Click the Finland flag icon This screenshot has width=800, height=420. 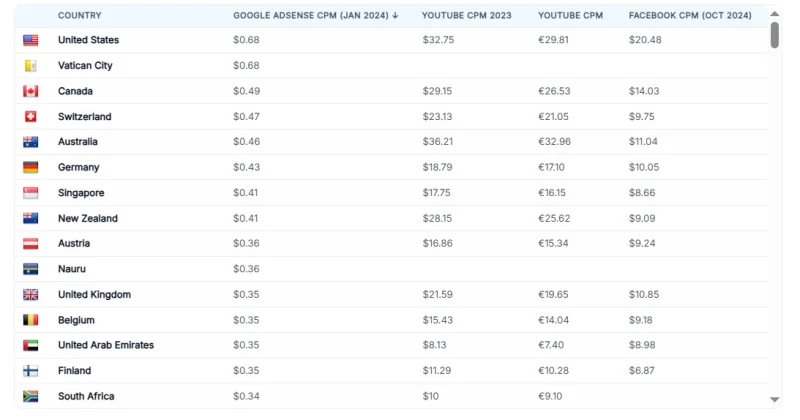(31, 371)
